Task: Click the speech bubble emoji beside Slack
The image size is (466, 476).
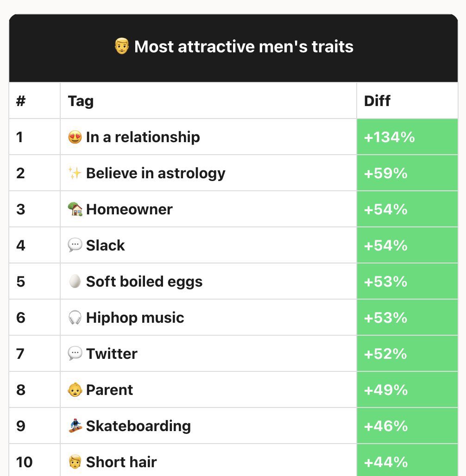Action: coord(75,245)
